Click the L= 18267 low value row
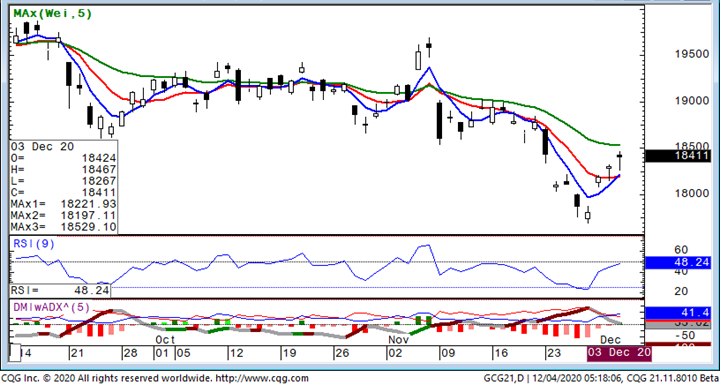This screenshot has width=720, height=385. pyautogui.click(x=64, y=181)
